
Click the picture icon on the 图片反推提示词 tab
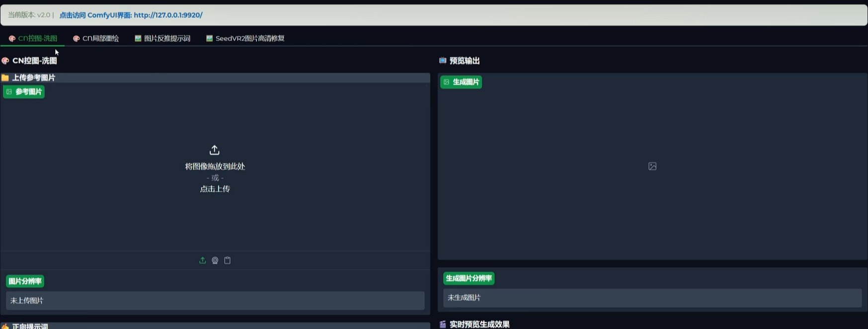(x=138, y=38)
